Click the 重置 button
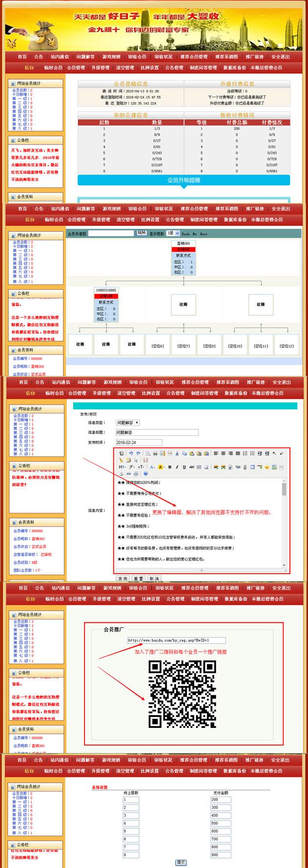Image resolution: width=308 pixels, height=868 pixels. click(138, 578)
